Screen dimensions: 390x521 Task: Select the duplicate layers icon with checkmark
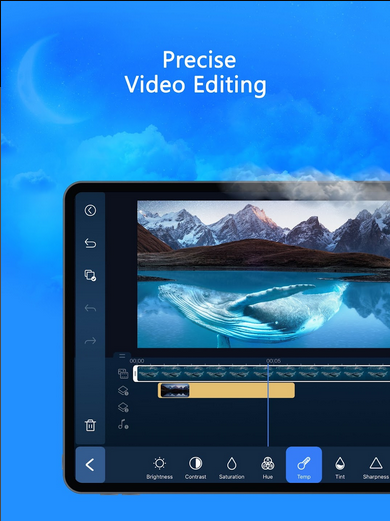click(x=90, y=275)
